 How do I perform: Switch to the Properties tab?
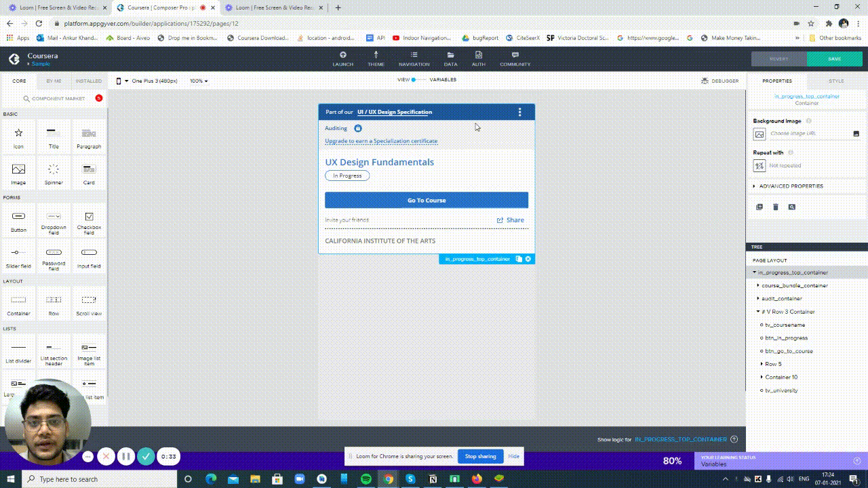pyautogui.click(x=777, y=81)
